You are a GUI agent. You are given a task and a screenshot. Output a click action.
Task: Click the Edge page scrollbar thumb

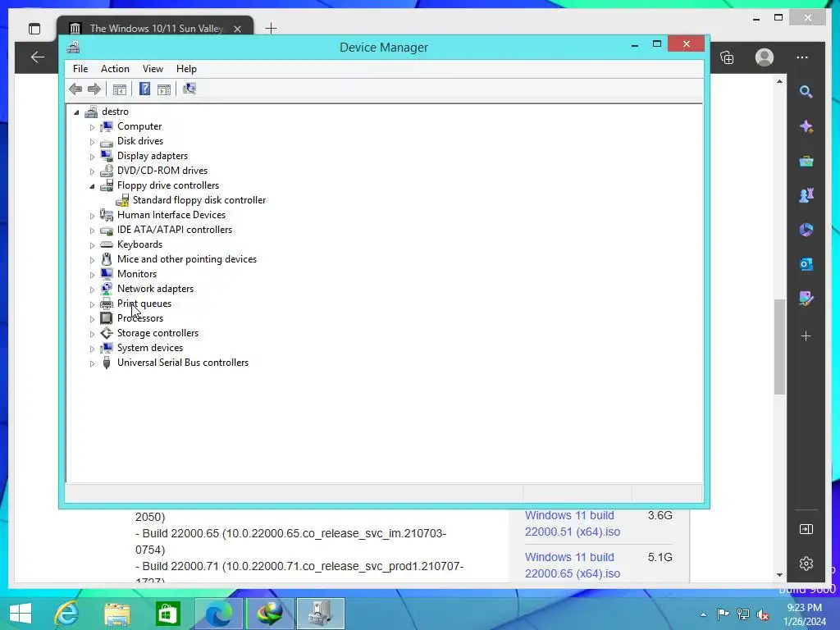779,347
